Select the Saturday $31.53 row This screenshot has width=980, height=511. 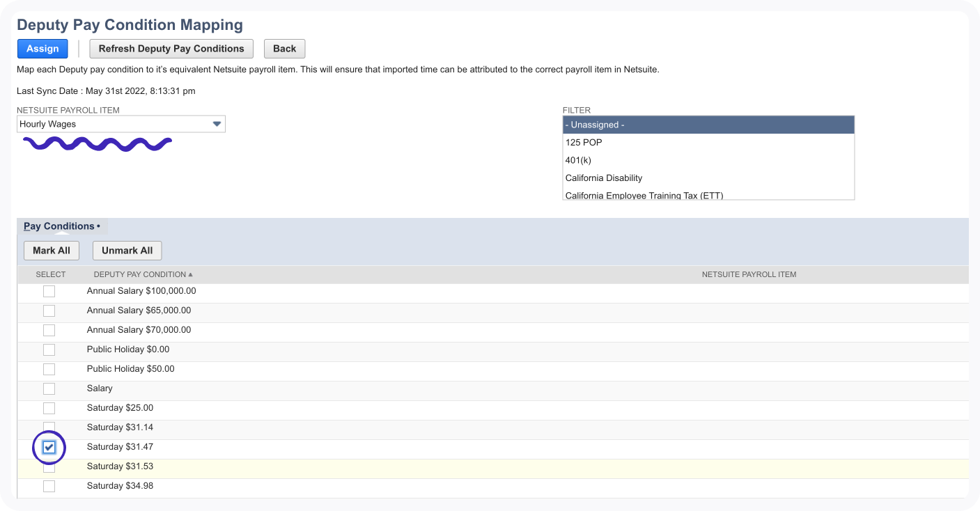pos(49,466)
